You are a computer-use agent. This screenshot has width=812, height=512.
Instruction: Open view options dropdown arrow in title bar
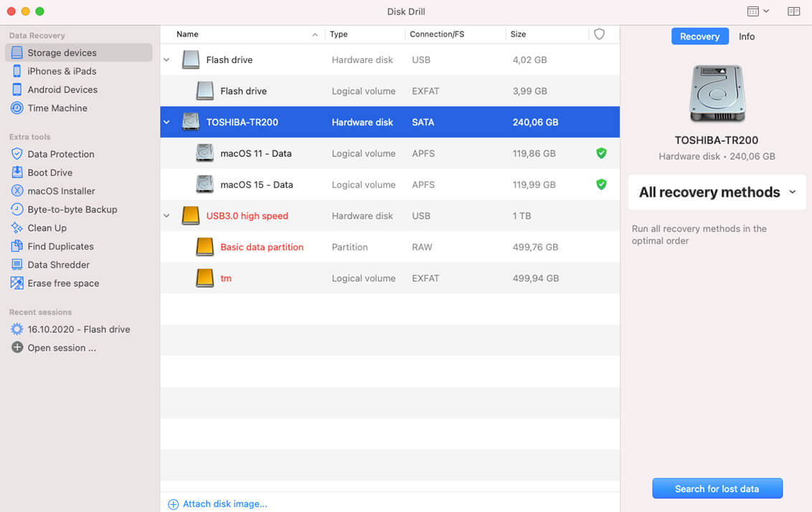(x=766, y=11)
